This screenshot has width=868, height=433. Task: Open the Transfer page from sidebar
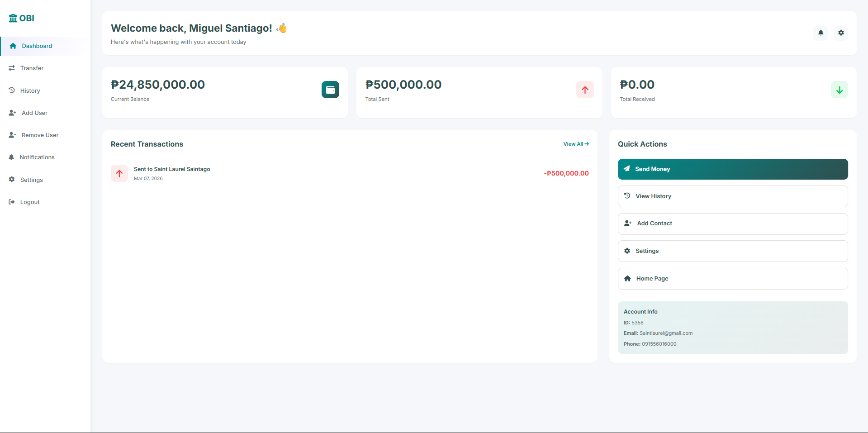click(x=32, y=68)
